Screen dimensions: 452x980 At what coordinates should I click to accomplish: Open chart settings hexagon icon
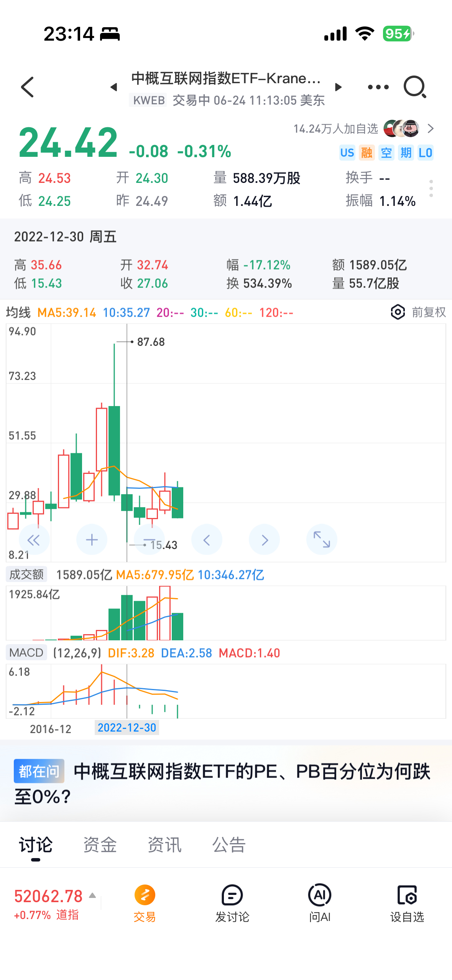(x=398, y=312)
